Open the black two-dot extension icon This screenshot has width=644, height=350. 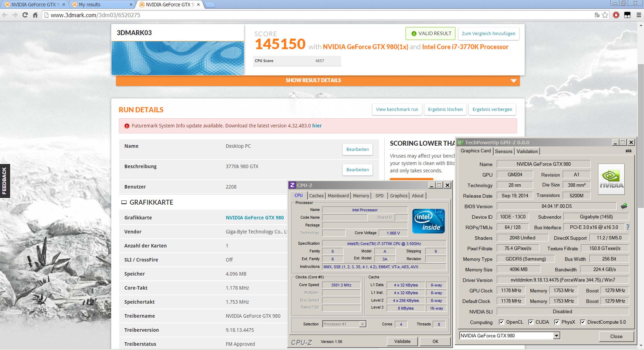click(627, 15)
